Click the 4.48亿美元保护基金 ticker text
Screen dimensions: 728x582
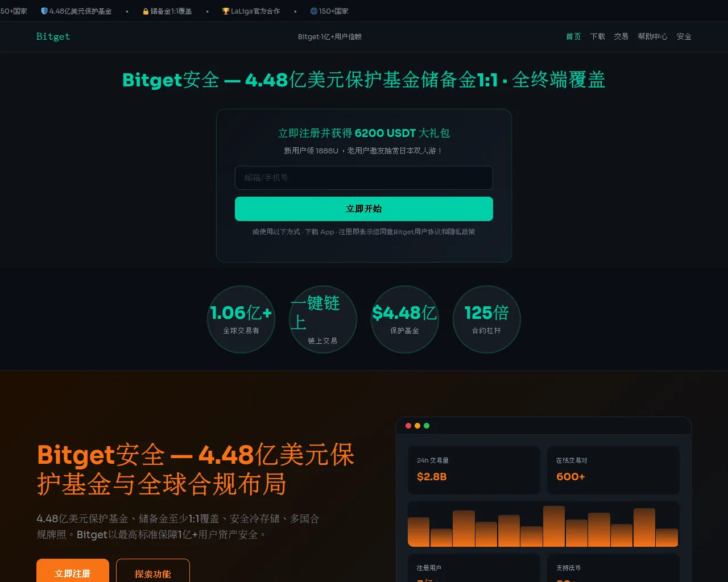click(80, 11)
